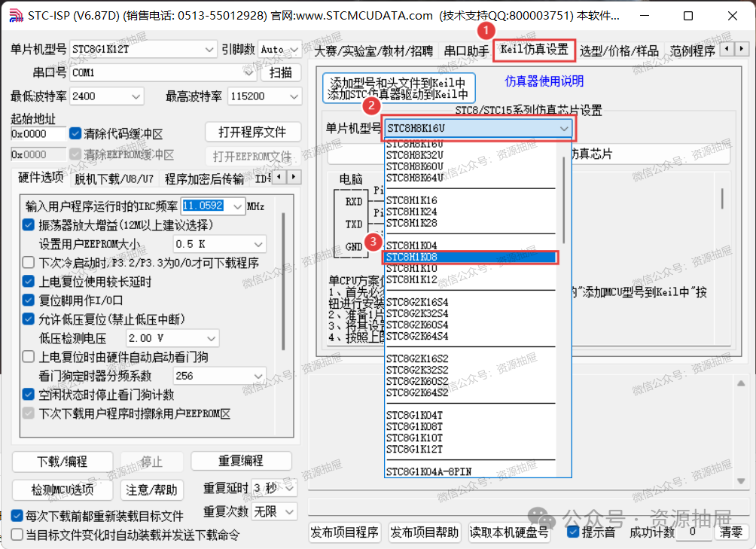Click 扫描 button
Viewport: 756px width, 549px height.
[x=281, y=73]
